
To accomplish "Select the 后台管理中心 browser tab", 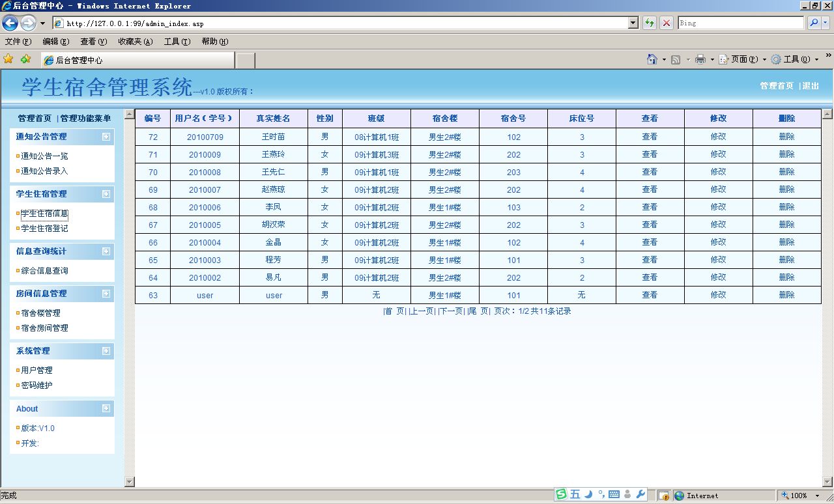I will [137, 60].
